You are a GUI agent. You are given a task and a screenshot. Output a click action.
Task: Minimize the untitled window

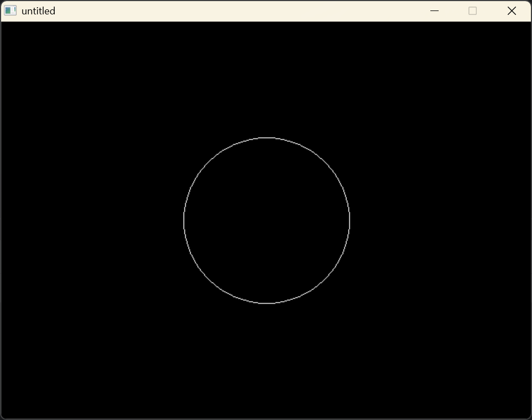coord(434,10)
